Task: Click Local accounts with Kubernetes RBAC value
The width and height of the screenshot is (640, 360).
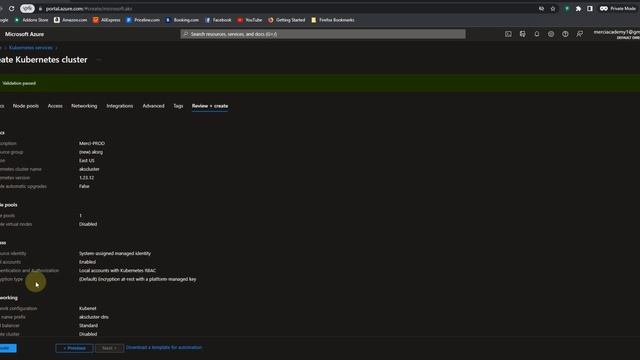Action: (117, 271)
